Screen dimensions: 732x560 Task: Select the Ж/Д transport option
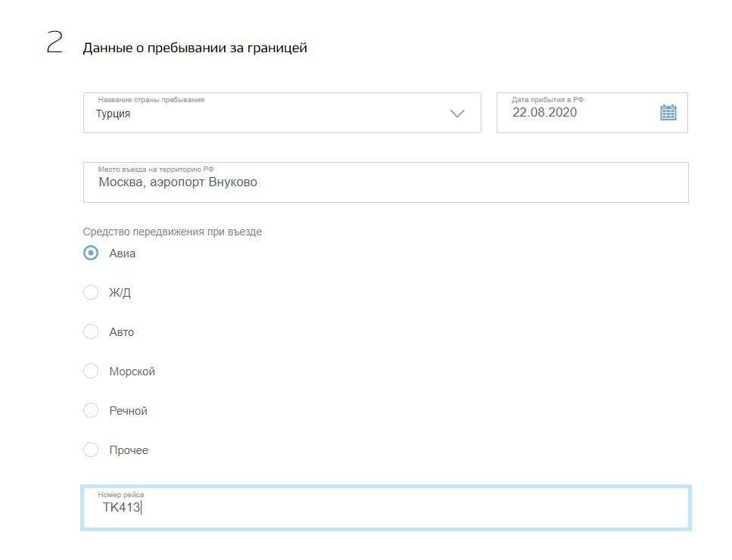[x=91, y=292]
